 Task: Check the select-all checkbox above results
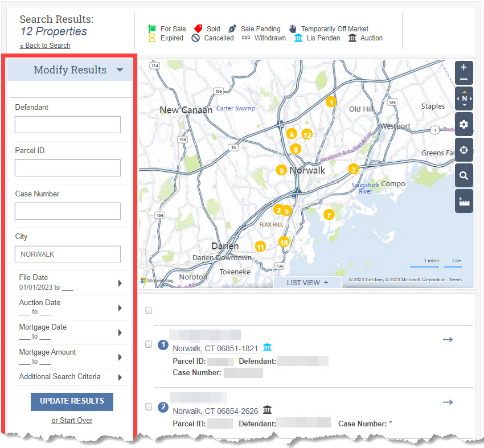149,310
